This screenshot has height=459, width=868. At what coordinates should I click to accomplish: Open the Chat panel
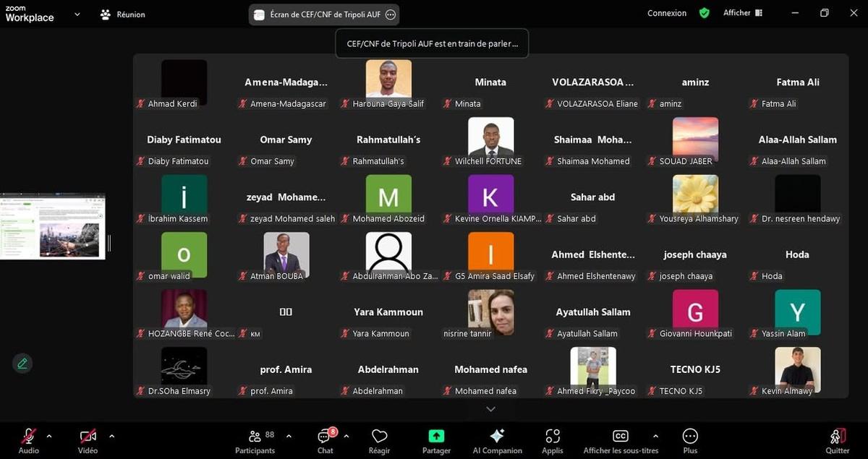(x=325, y=440)
